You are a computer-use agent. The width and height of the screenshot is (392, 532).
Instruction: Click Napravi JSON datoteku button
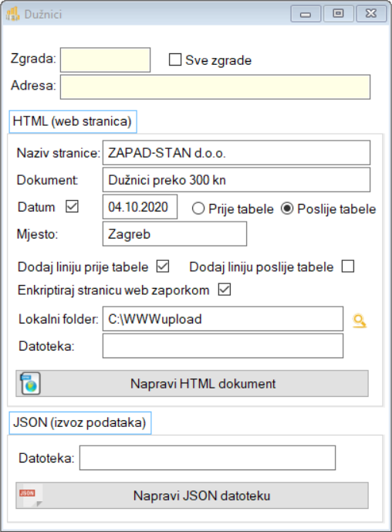tap(192, 496)
